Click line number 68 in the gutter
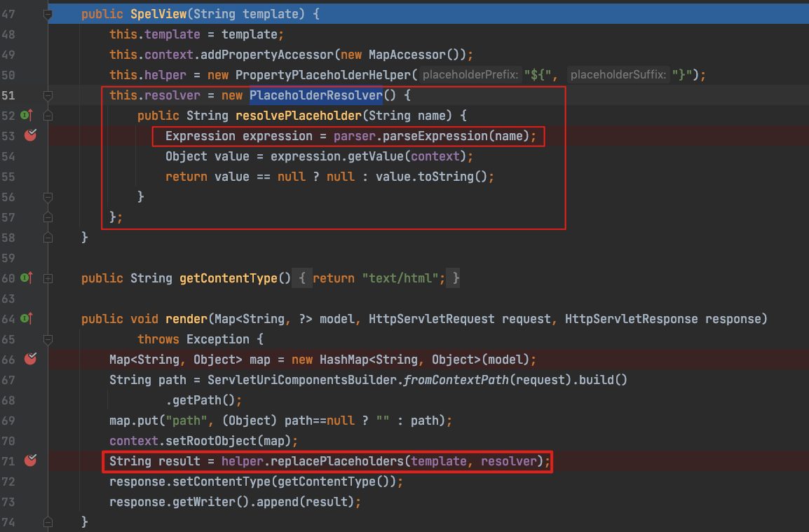 coord(8,400)
